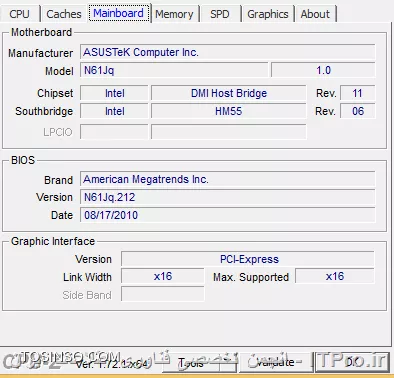Switch to the Graphics tab

coord(268,14)
